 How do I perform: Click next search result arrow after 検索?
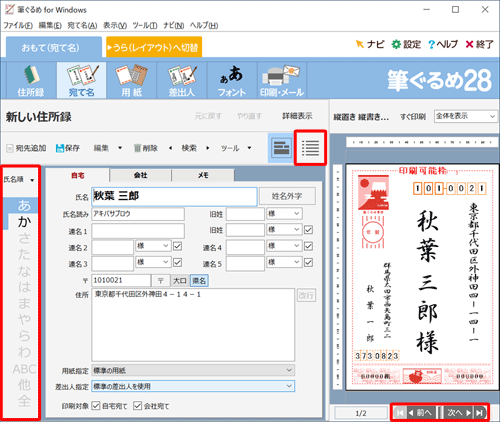tap(208, 148)
